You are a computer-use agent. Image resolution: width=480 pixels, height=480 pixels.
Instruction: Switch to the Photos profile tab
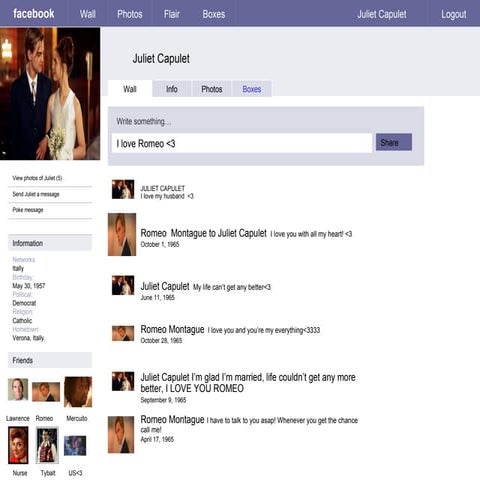point(212,89)
